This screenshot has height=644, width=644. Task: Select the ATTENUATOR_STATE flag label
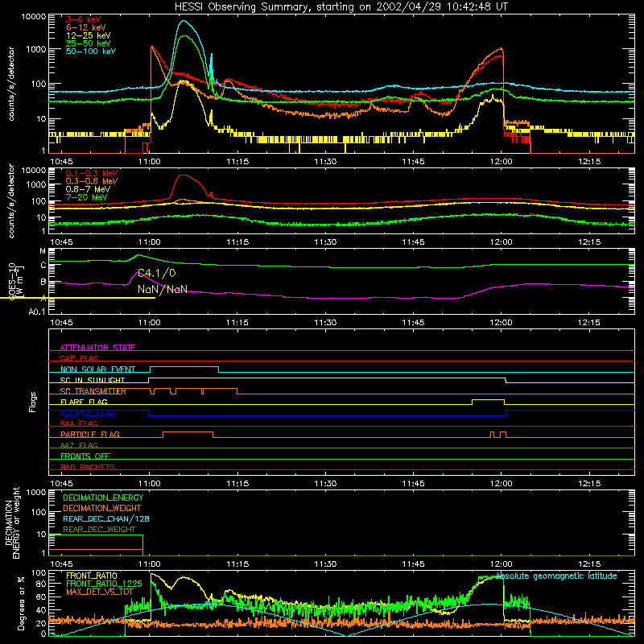(x=97, y=348)
